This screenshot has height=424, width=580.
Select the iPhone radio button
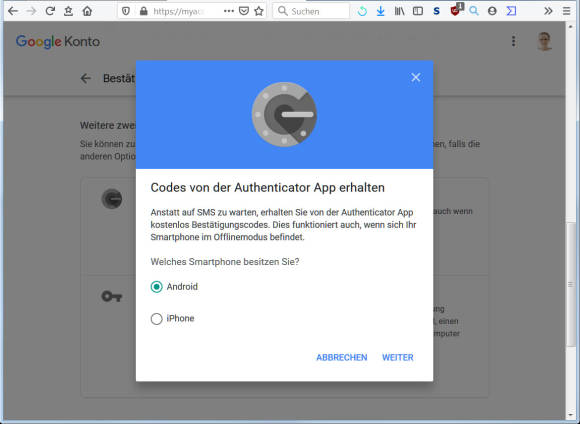[156, 319]
